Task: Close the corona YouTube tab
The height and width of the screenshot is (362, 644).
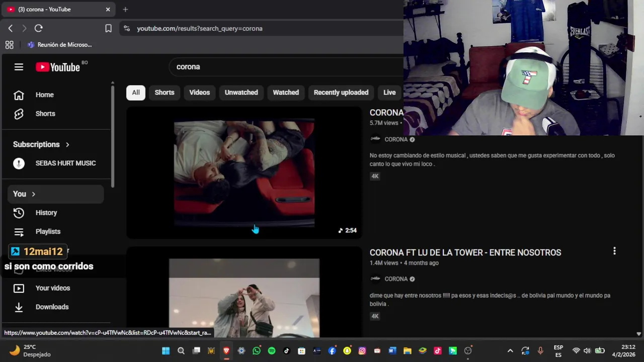Action: 108,9
